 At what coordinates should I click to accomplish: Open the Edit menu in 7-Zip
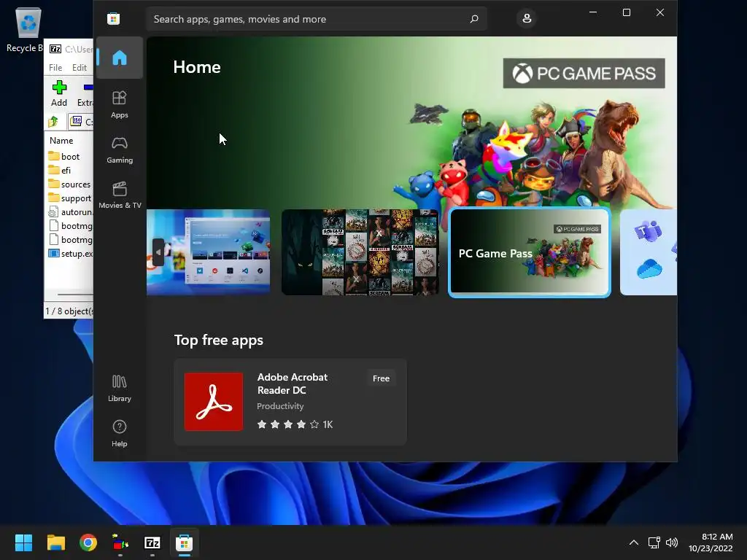click(x=79, y=68)
